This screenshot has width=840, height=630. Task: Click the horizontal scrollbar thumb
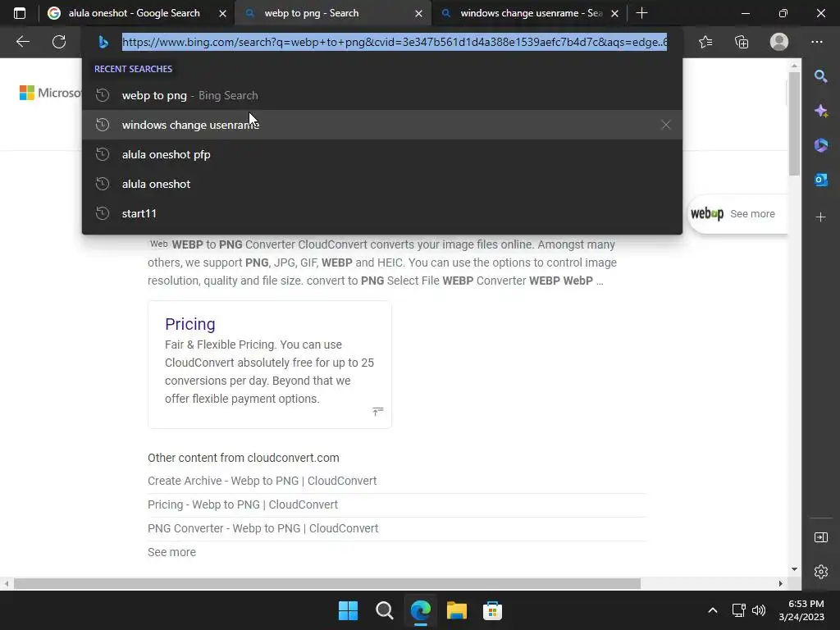point(327,583)
